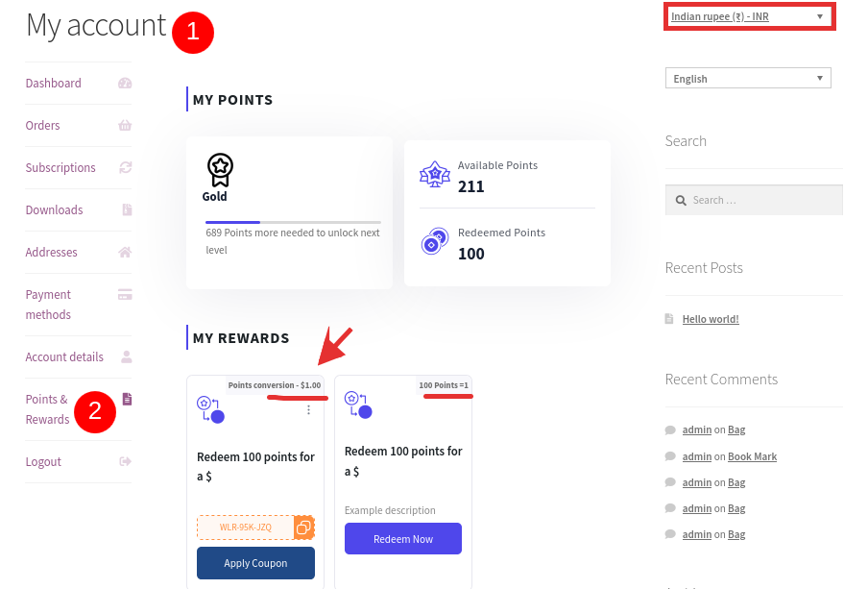Click the Logout exit icon
The height and width of the screenshot is (589, 868).
pyautogui.click(x=126, y=462)
